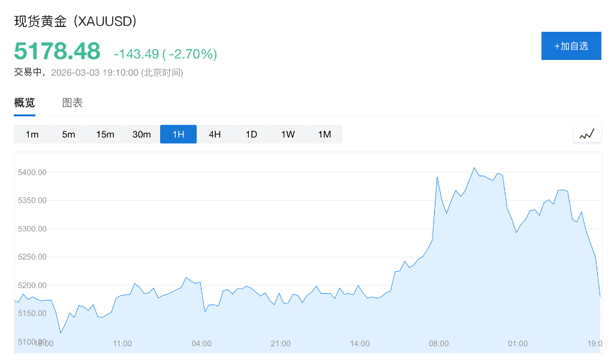
Task: Open the 图表 tab
Action: pos(73,103)
